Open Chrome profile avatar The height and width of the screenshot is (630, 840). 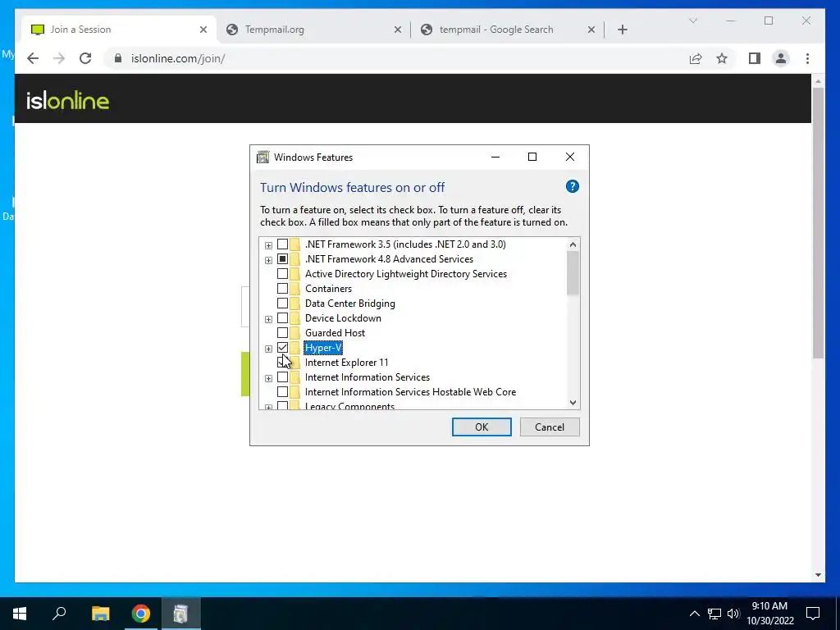click(781, 58)
